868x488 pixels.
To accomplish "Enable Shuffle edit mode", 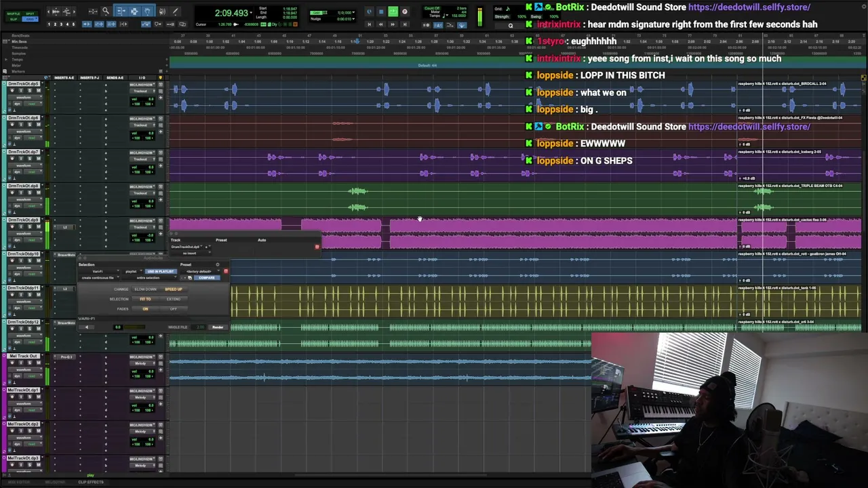I will pos(13,13).
